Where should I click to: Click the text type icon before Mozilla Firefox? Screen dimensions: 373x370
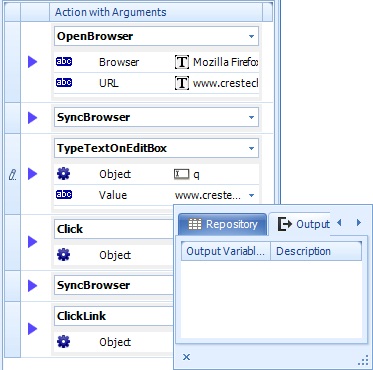pos(182,62)
